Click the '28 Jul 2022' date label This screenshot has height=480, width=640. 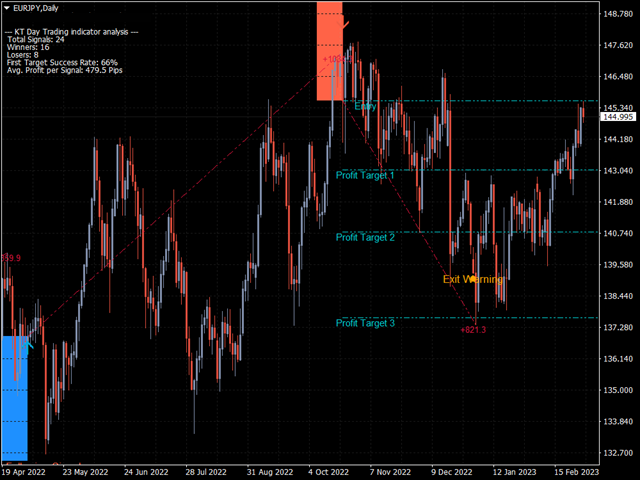pyautogui.click(x=206, y=472)
